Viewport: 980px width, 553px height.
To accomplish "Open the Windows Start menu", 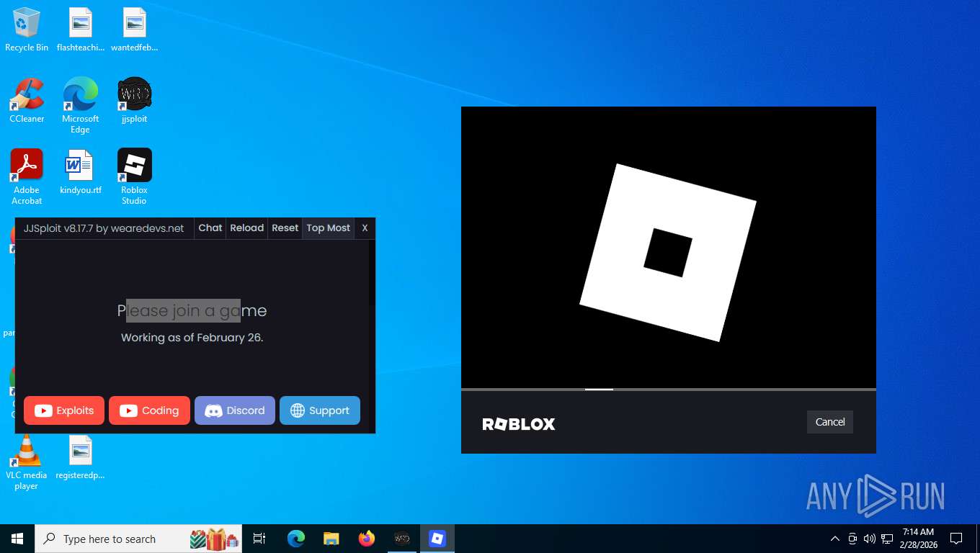I will pos(17,539).
